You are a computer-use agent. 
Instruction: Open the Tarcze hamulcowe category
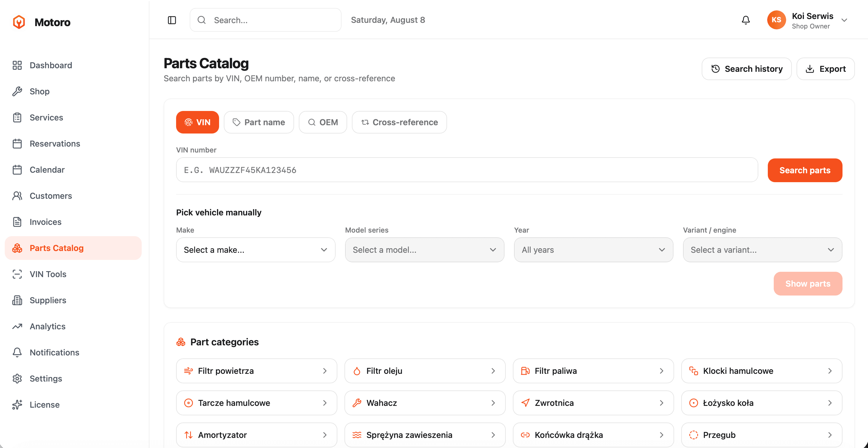click(x=257, y=403)
